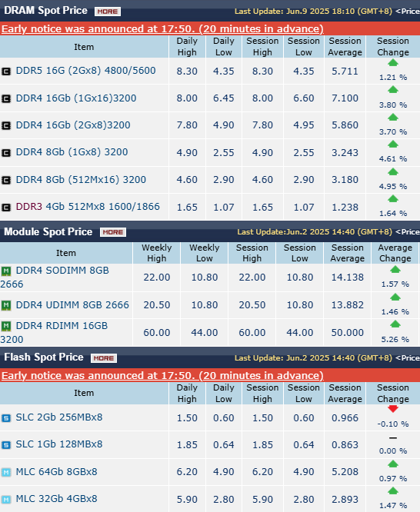Click the module icon beside DDR4 UDIMM 8GB 2666
The width and height of the screenshot is (420, 512).
(x=6, y=305)
